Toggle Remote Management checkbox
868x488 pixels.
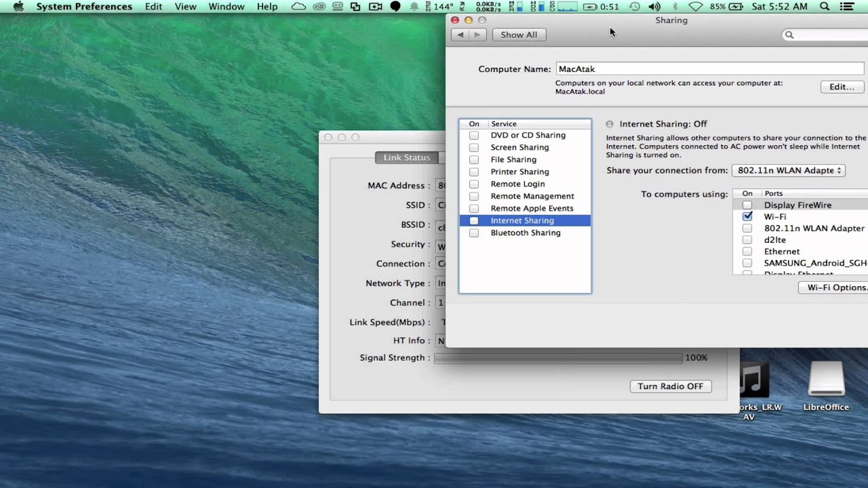click(x=474, y=197)
